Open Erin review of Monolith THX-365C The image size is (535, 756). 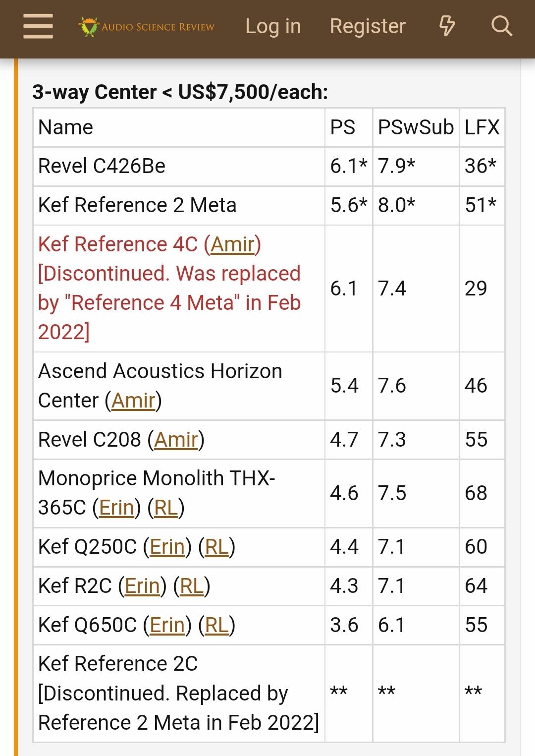(x=116, y=508)
